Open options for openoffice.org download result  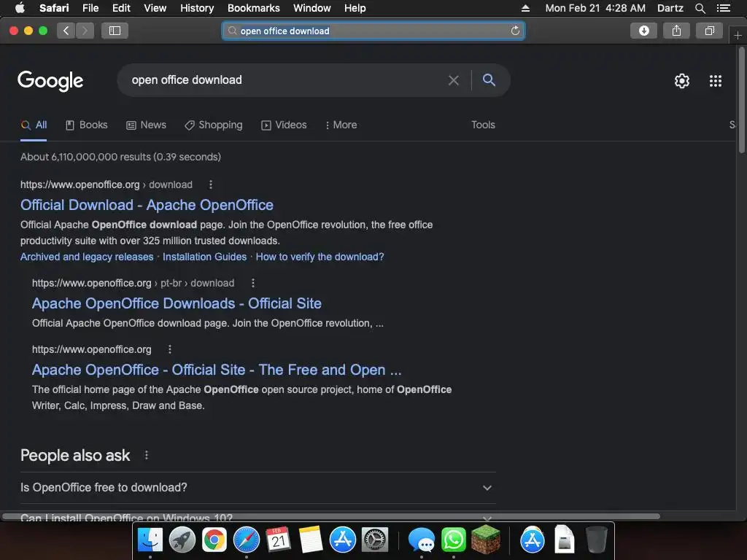[x=211, y=184]
